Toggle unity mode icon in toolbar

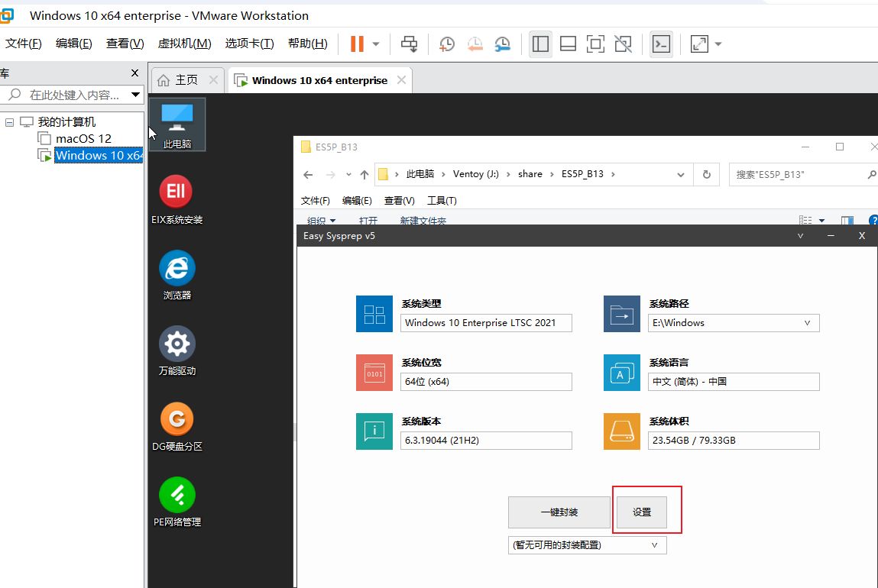pos(624,44)
